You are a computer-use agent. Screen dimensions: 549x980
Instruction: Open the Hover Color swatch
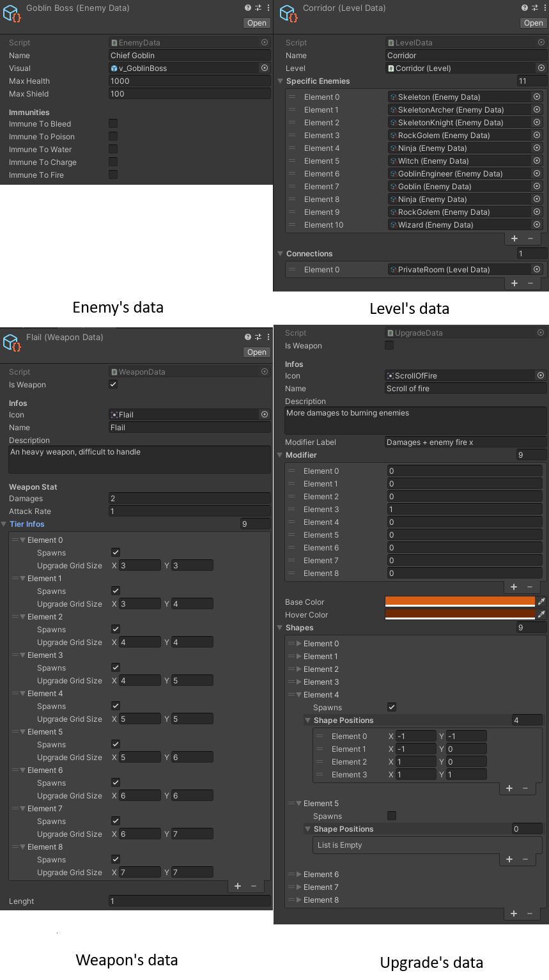point(460,615)
